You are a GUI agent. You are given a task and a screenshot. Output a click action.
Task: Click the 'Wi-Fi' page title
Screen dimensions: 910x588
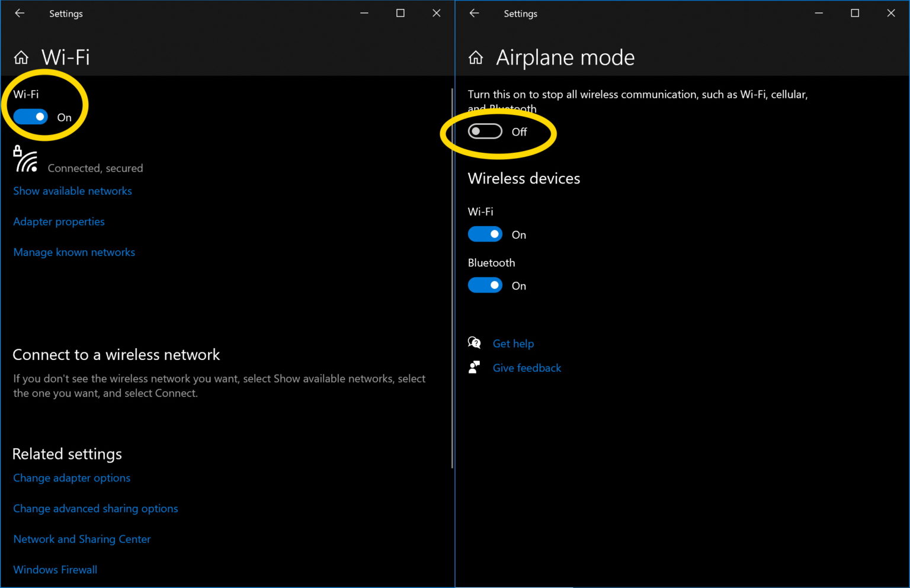coord(66,57)
